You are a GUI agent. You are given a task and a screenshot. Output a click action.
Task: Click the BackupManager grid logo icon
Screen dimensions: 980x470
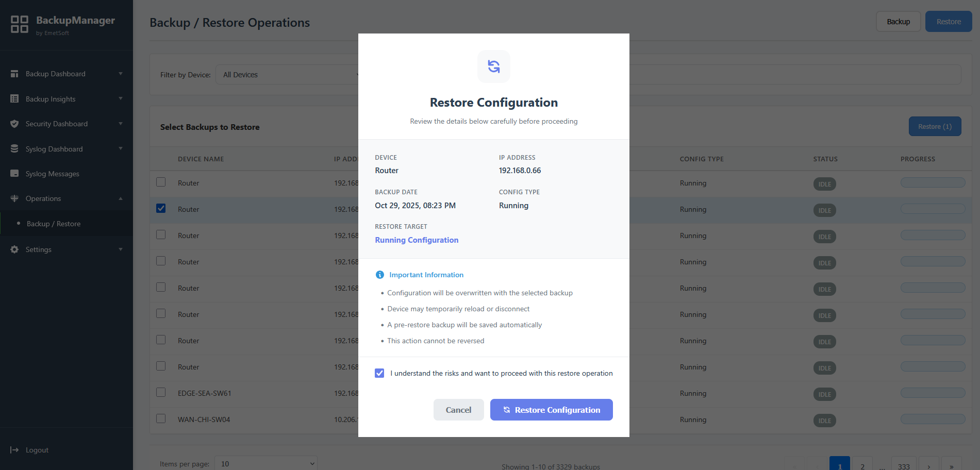(19, 24)
